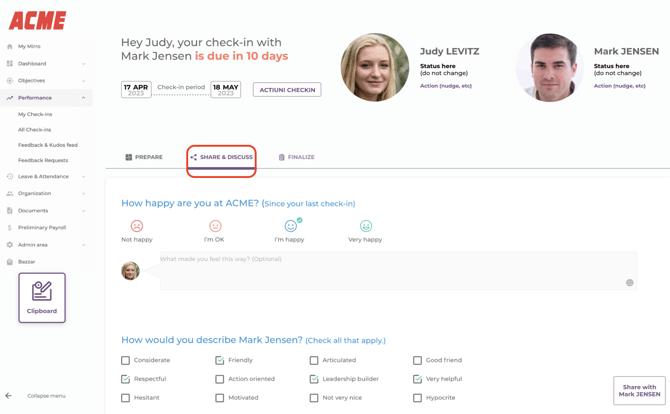The image size is (670, 414).
Task: Click the emoji icon in comment box
Action: [x=629, y=282]
